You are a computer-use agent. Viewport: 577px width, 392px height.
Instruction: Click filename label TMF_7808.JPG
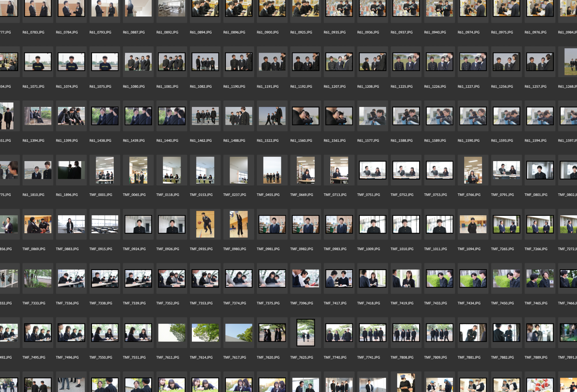coord(402,357)
